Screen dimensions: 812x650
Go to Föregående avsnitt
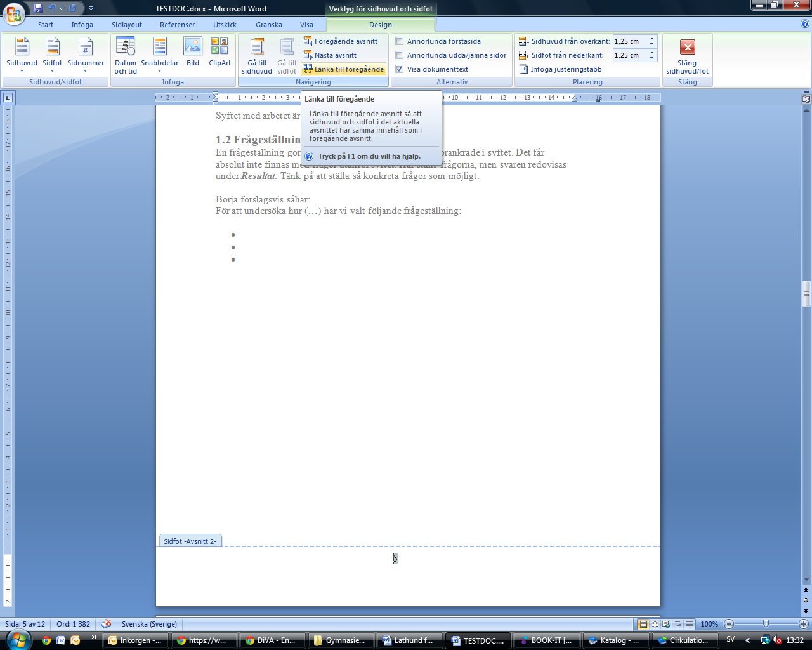(340, 41)
